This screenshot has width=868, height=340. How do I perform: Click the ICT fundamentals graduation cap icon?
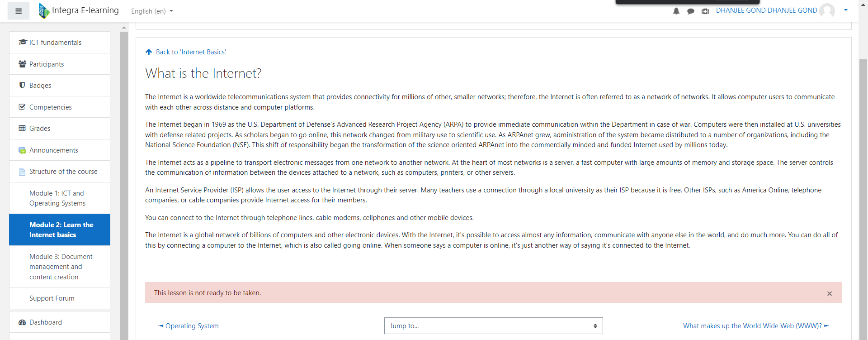pyautogui.click(x=23, y=42)
